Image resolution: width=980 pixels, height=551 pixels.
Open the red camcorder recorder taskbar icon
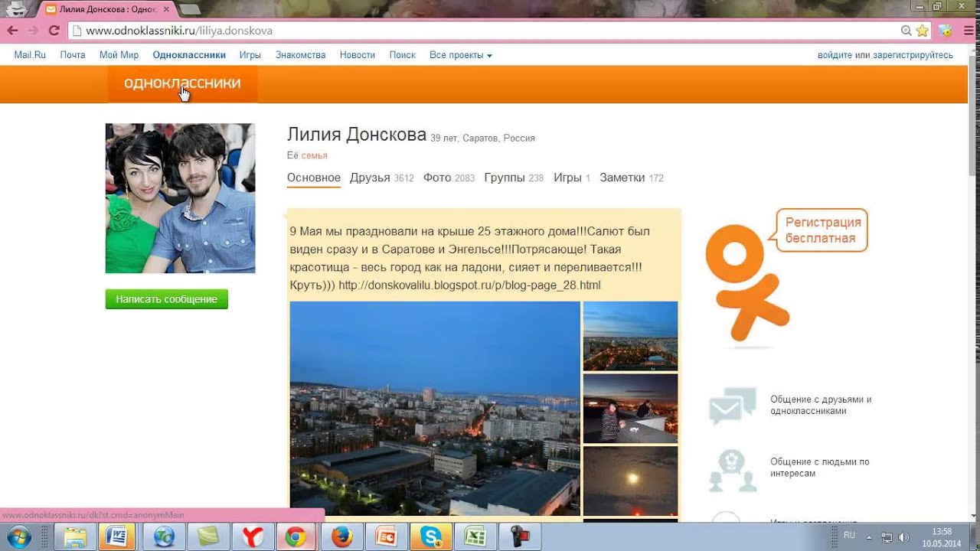pos(518,537)
